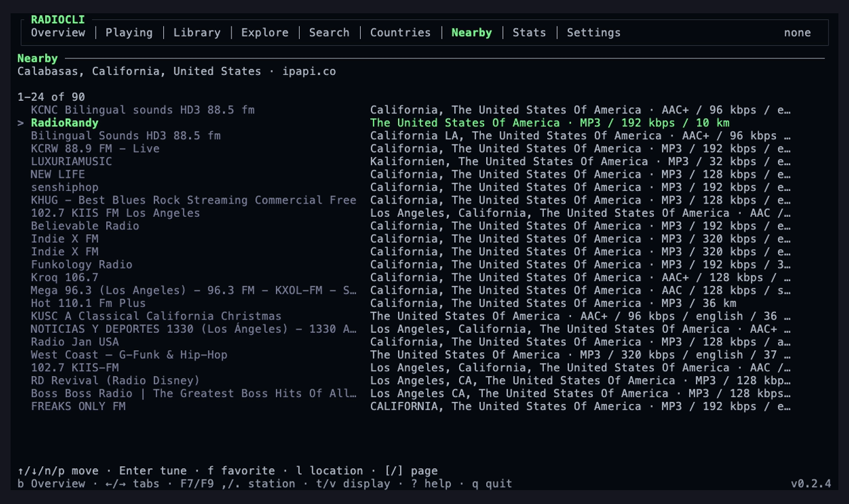Open the Library tab

pyautogui.click(x=197, y=32)
